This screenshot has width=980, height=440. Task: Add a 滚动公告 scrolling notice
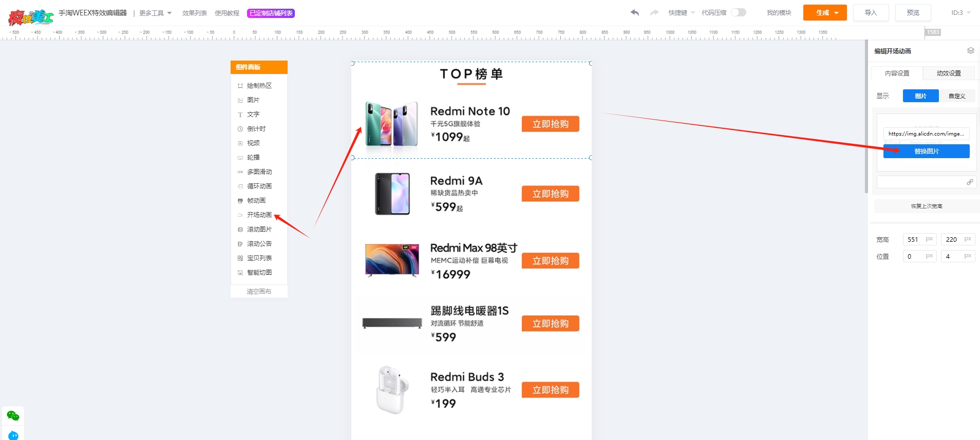[259, 244]
